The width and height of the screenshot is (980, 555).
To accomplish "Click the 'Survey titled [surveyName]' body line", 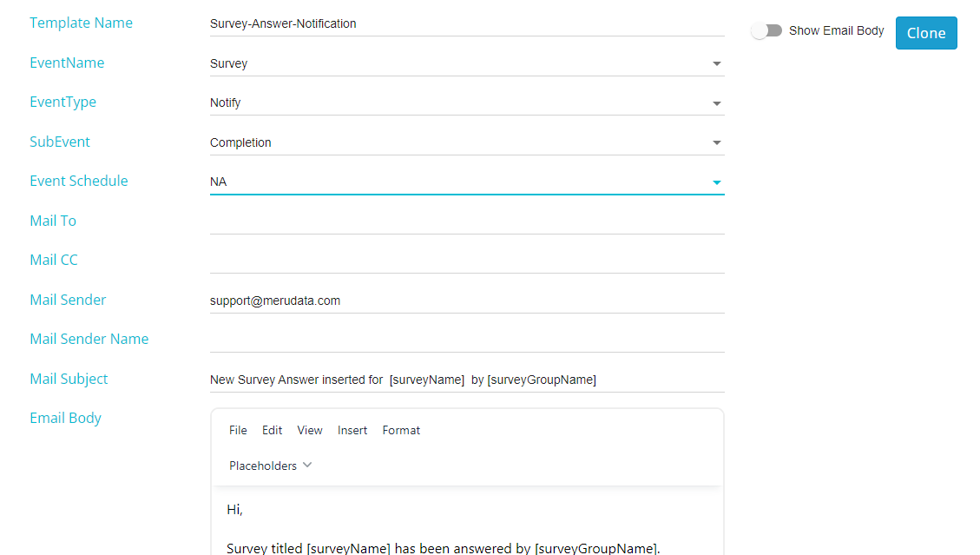I will tap(443, 548).
